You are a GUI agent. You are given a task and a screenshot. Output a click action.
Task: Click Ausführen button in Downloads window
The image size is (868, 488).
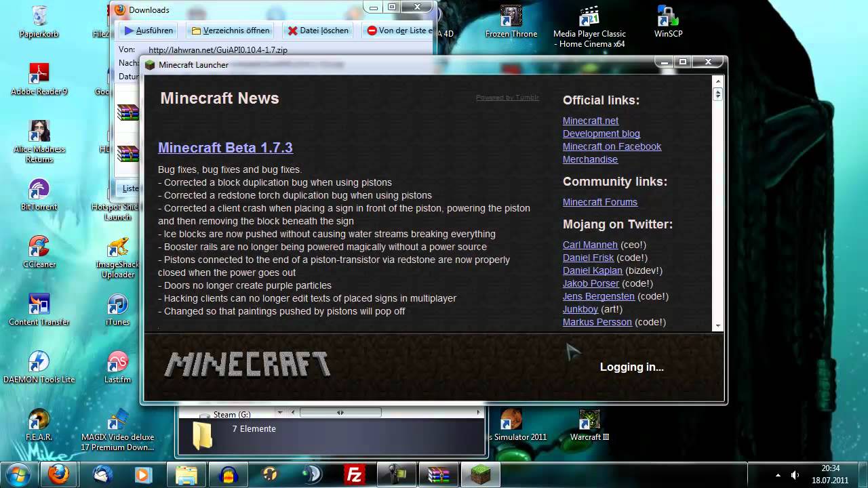click(148, 30)
